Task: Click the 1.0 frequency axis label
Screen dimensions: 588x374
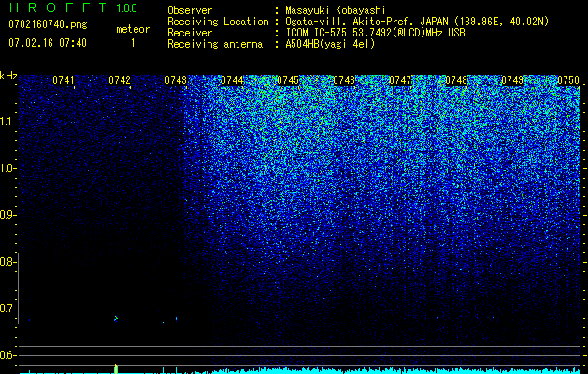Action: coord(7,168)
